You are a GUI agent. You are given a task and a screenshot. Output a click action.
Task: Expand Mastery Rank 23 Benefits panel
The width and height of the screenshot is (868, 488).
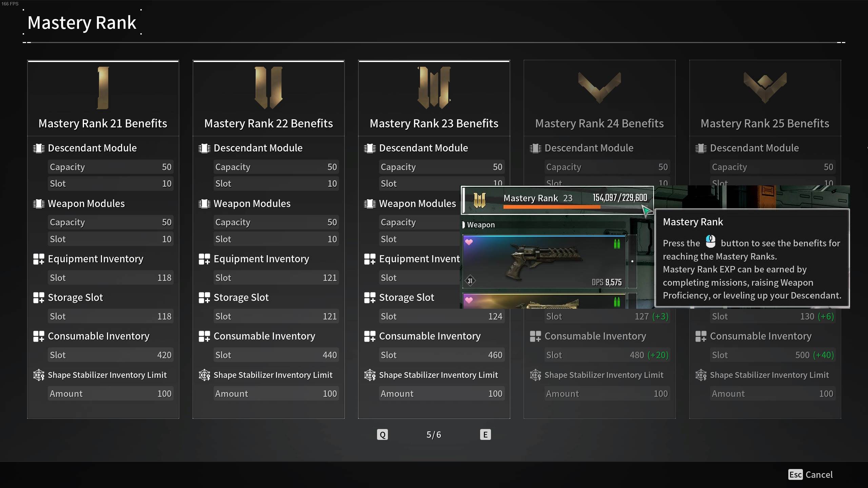click(434, 123)
